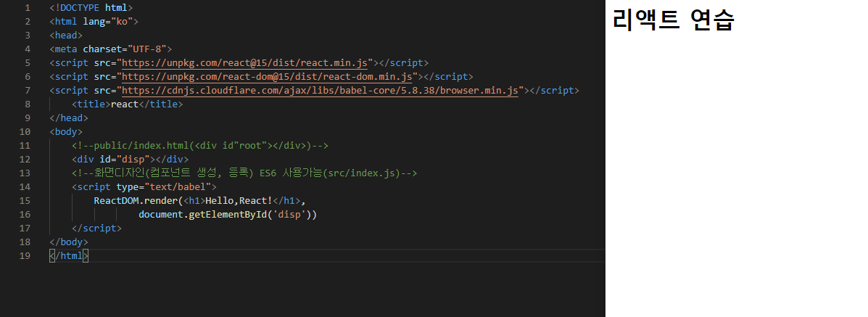Select line number 10 in the gutter

click(25, 132)
